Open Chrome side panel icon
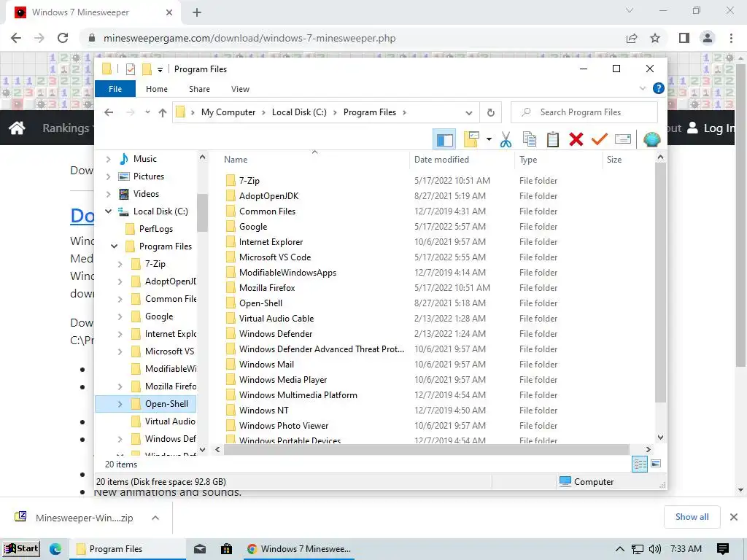The width and height of the screenshot is (747, 560). 684,38
